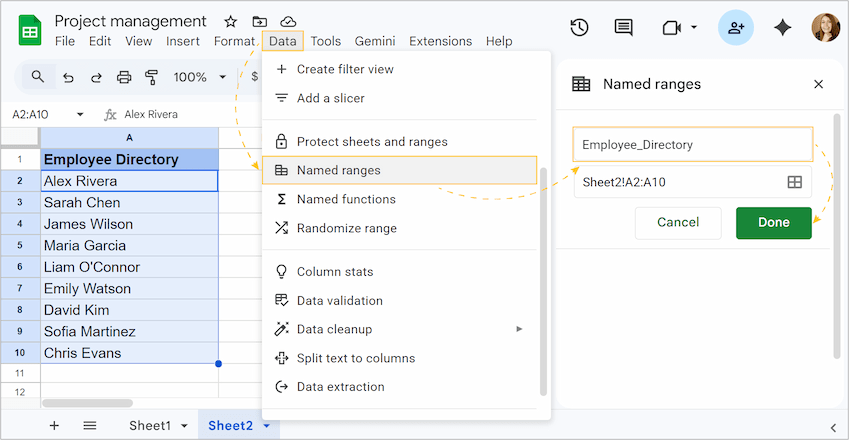849x440 pixels.
Task: Click the Data menu scrollbar
Action: [x=543, y=281]
